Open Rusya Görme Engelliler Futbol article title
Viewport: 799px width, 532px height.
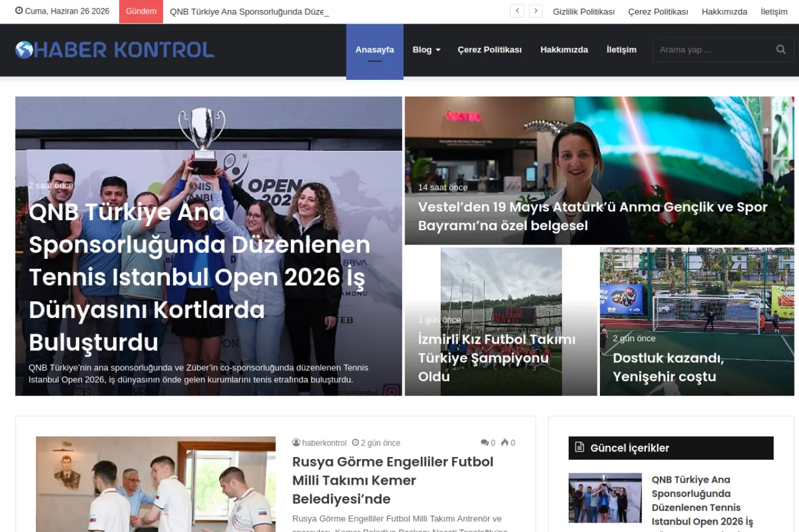tap(393, 480)
